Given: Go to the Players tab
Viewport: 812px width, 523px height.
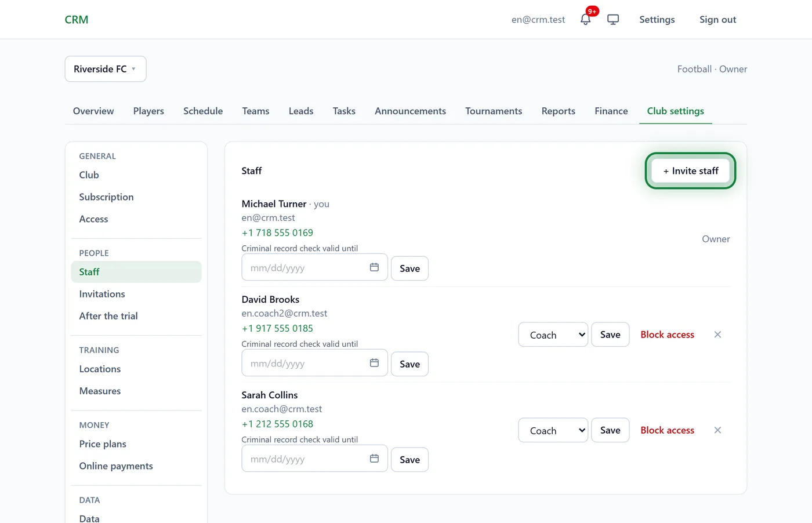Looking at the screenshot, I should [148, 111].
